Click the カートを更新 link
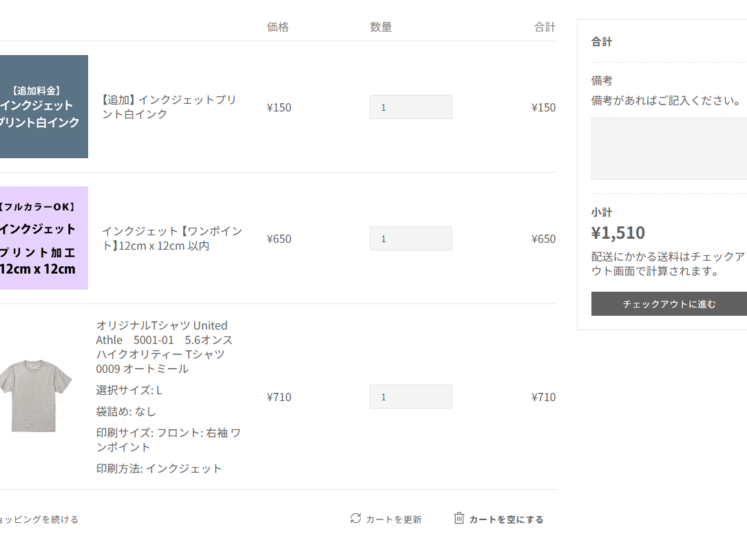 393,519
